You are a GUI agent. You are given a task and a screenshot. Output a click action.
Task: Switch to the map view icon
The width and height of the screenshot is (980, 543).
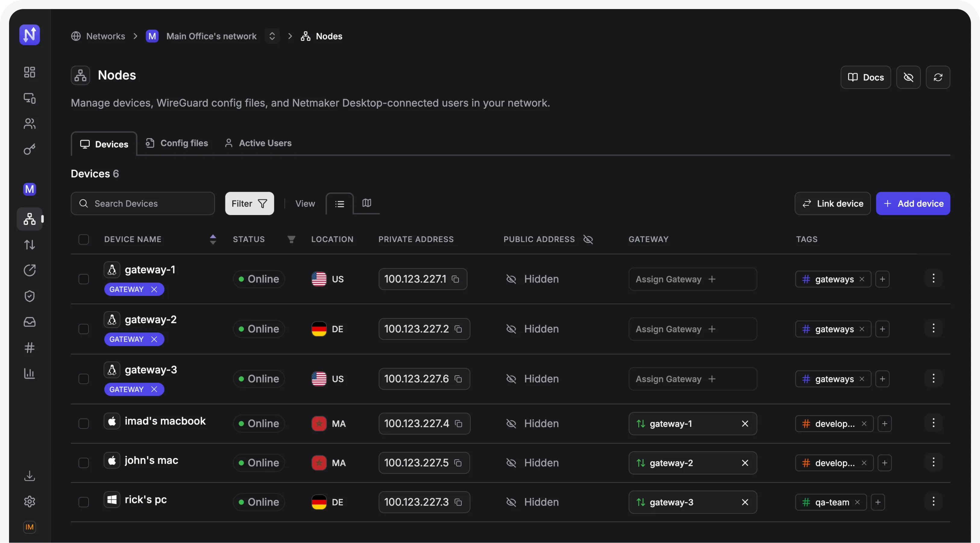(366, 203)
